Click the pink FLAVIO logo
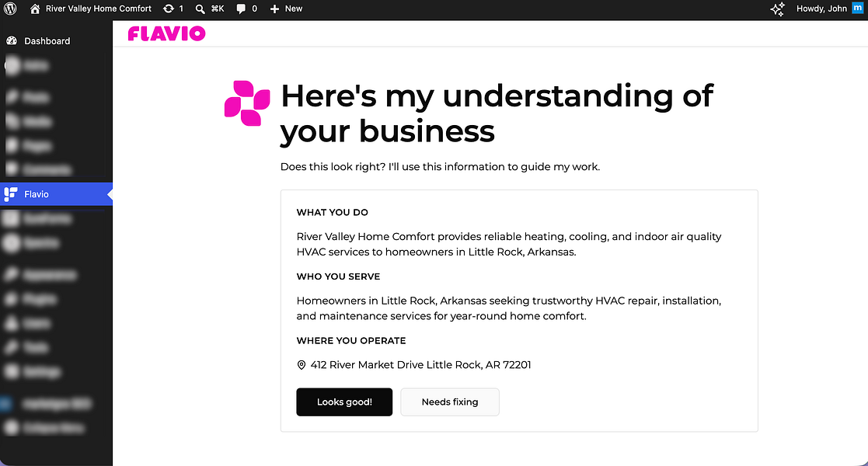Viewport: 868px width, 466px height. (166, 33)
